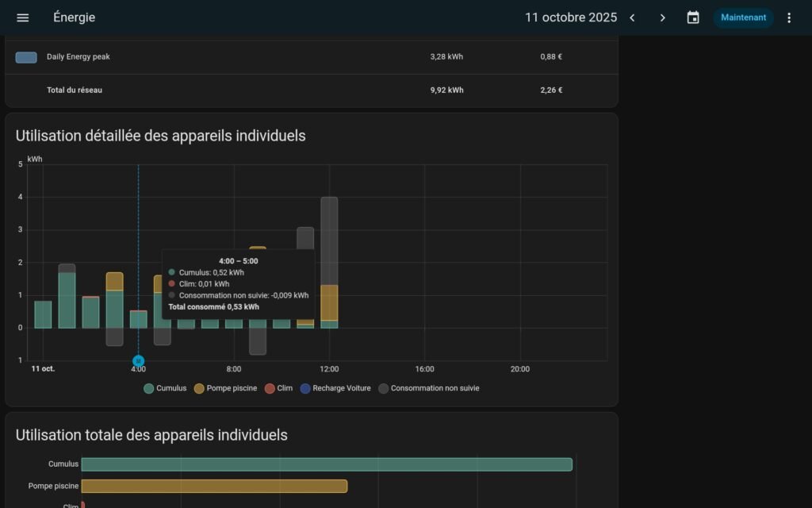The height and width of the screenshot is (508, 812).
Task: Click the Pompe piscine horizontal bar
Action: [214, 486]
